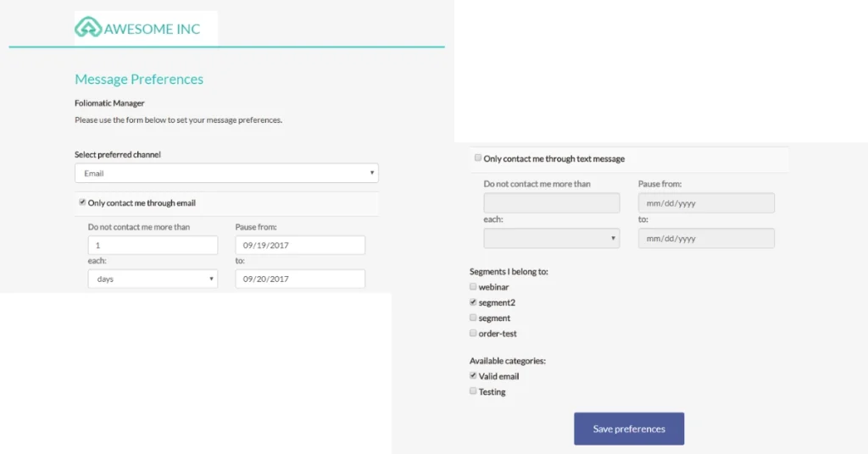Viewport: 868px width, 454px height.
Task: Check the webinar segment checkbox
Action: (473, 286)
